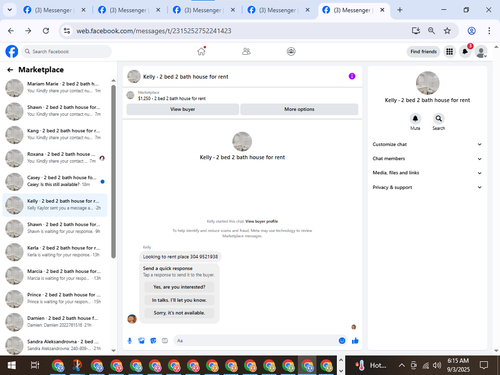
Task: Open the Chrome tab search dropdown
Action: click(x=10, y=10)
